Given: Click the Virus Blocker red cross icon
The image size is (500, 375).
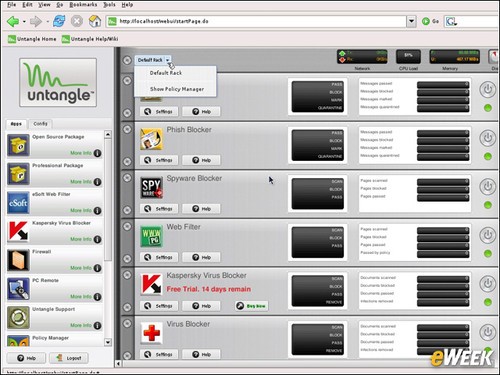Looking at the screenshot, I should click(152, 333).
